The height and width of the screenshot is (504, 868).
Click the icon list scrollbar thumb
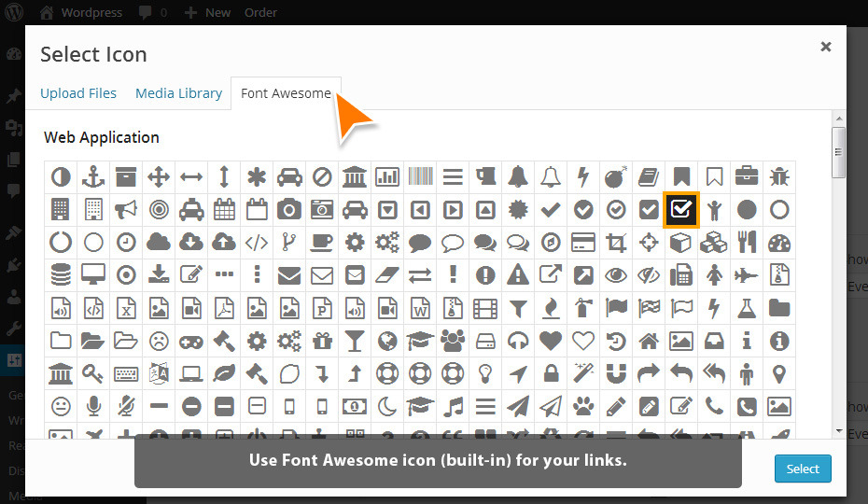pos(839,152)
